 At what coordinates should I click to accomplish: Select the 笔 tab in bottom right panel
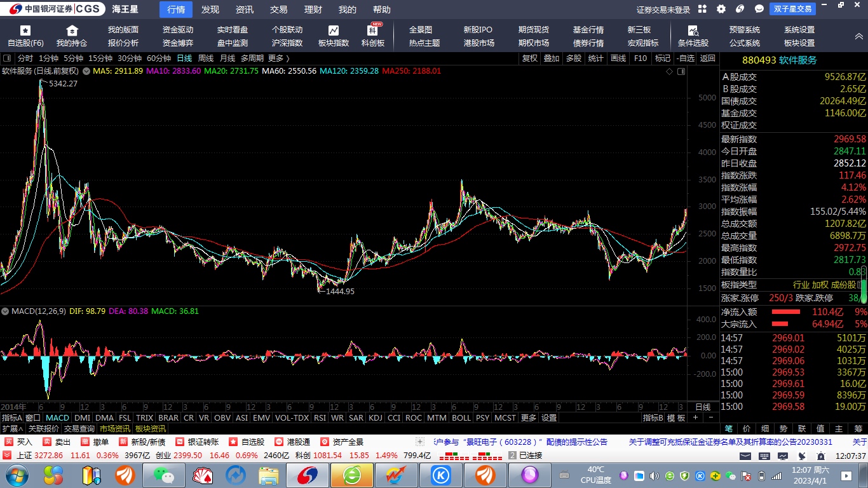coord(729,429)
